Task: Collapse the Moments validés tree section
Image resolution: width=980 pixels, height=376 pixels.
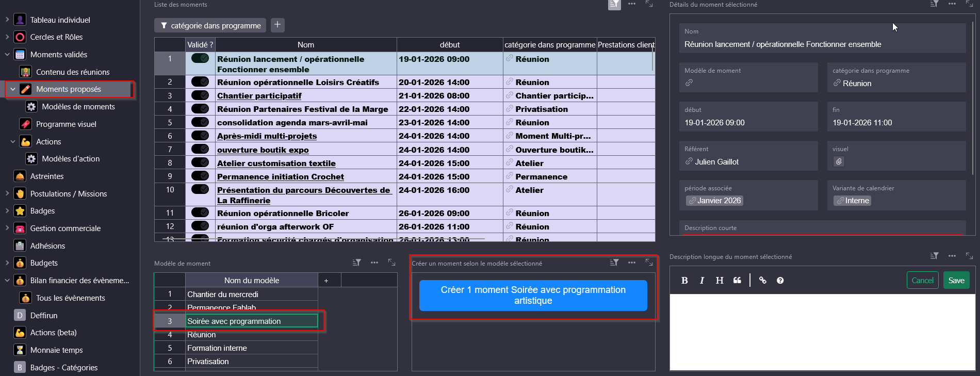Action: 7,54
